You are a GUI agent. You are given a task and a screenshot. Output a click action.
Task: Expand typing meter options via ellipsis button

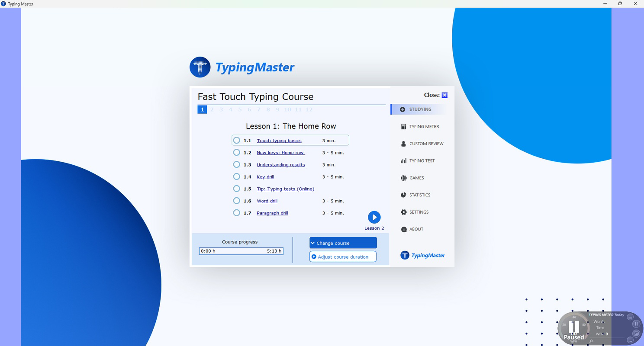click(630, 340)
